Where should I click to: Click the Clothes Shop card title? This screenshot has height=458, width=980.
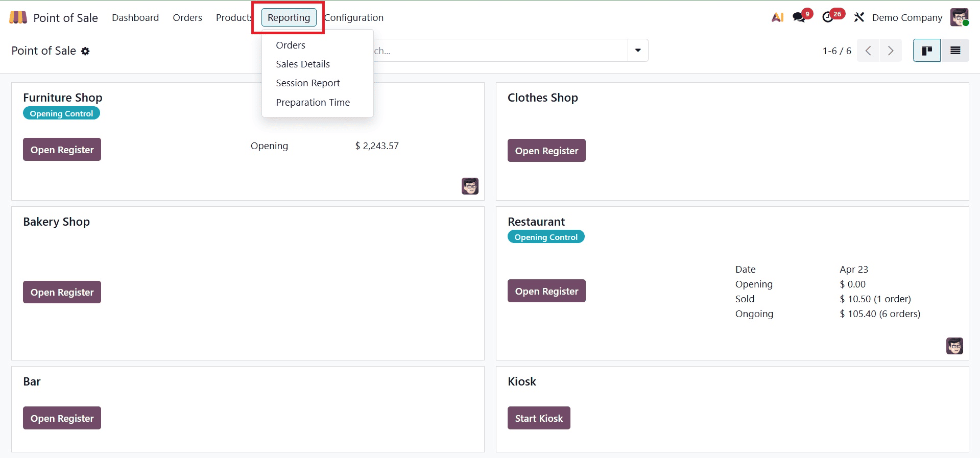click(543, 98)
